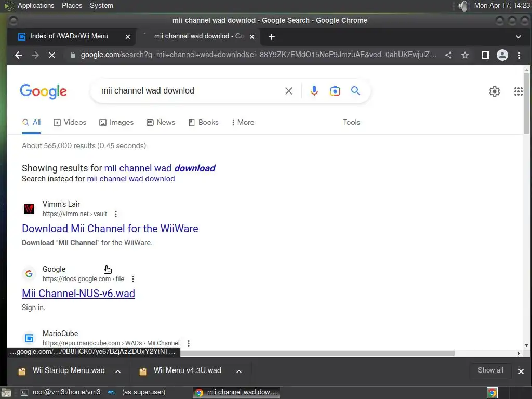
Task: Click the Chrome back arrow
Action: coord(19,55)
